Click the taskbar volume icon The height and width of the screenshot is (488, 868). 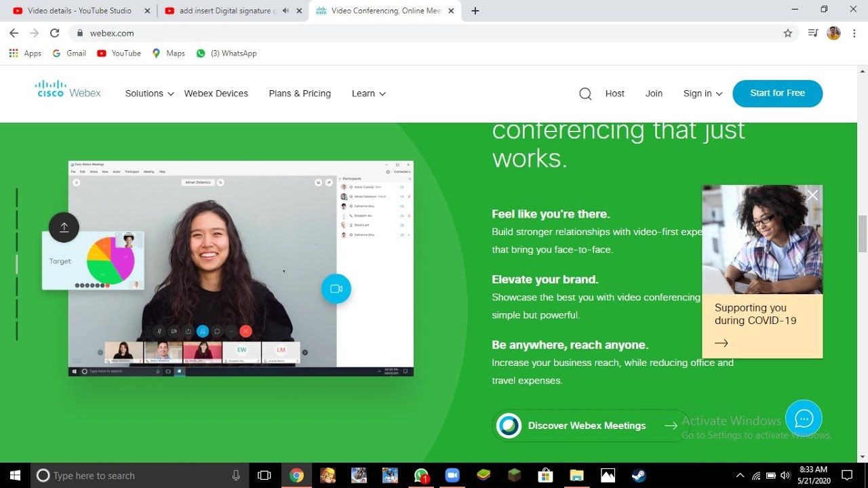point(786,475)
